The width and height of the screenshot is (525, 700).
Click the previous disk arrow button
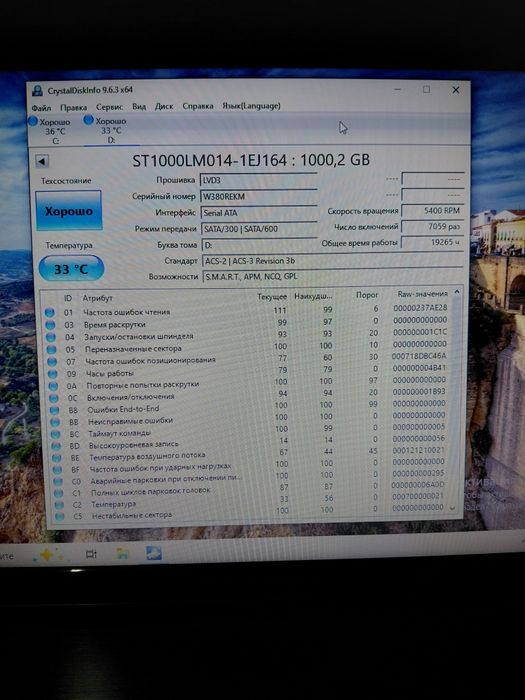point(42,161)
